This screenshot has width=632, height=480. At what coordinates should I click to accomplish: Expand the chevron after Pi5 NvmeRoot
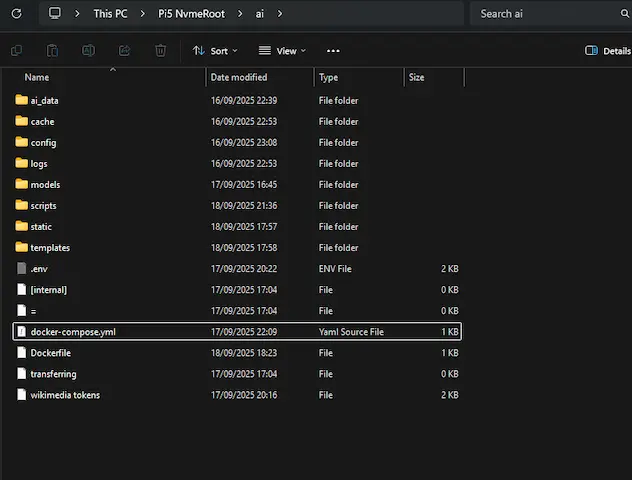point(240,14)
